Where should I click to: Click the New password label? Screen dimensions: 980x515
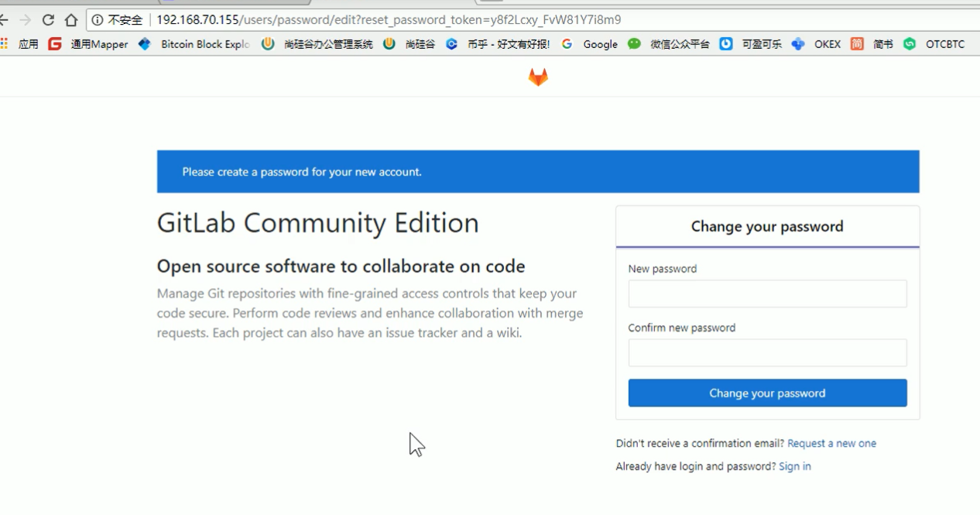point(663,269)
